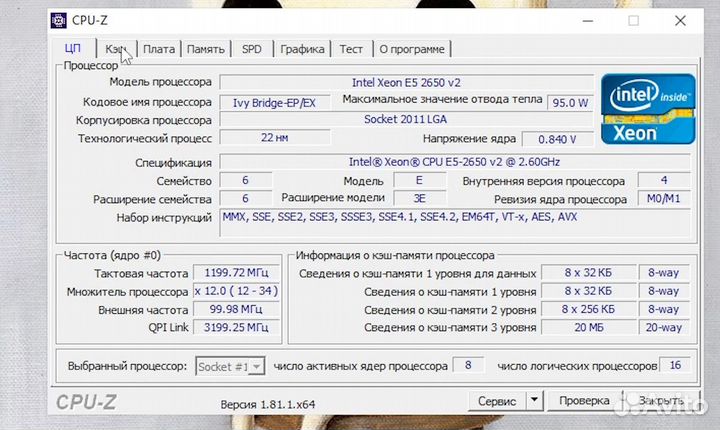Maximize the CPU-Z window
Screen dimensions: 720x430
click(x=634, y=21)
